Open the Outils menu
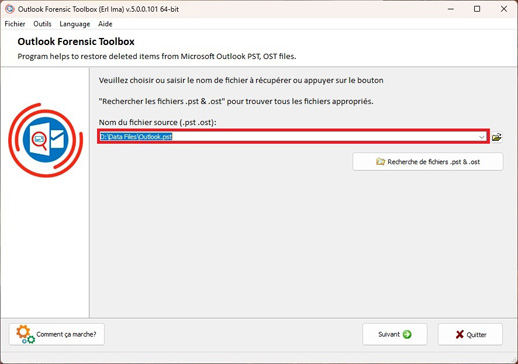This screenshot has height=364, width=518. point(42,24)
